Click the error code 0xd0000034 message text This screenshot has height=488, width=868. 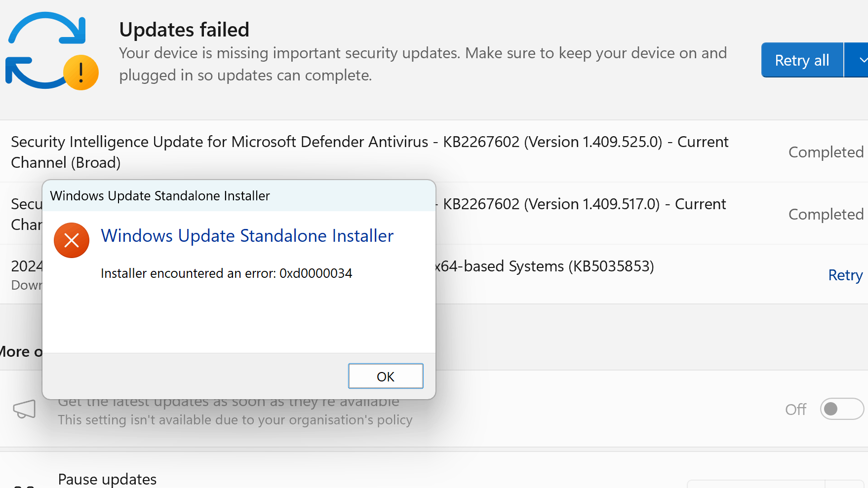click(x=226, y=273)
